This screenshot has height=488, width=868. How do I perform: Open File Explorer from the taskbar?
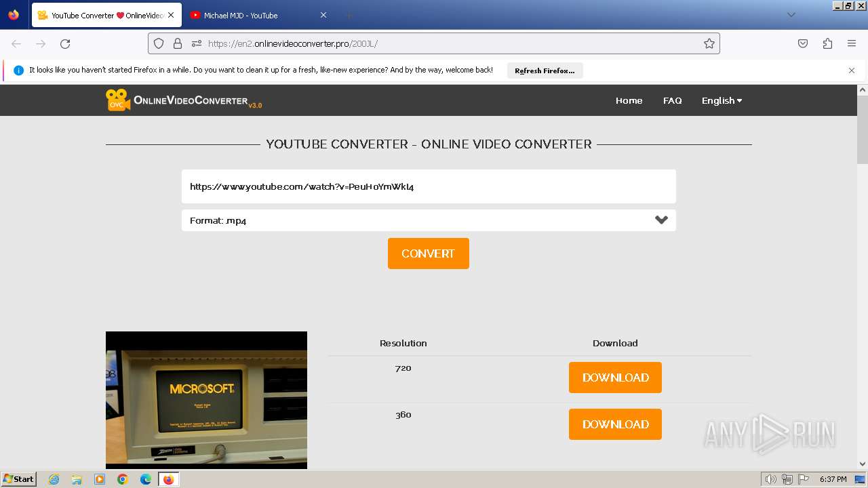click(x=77, y=479)
